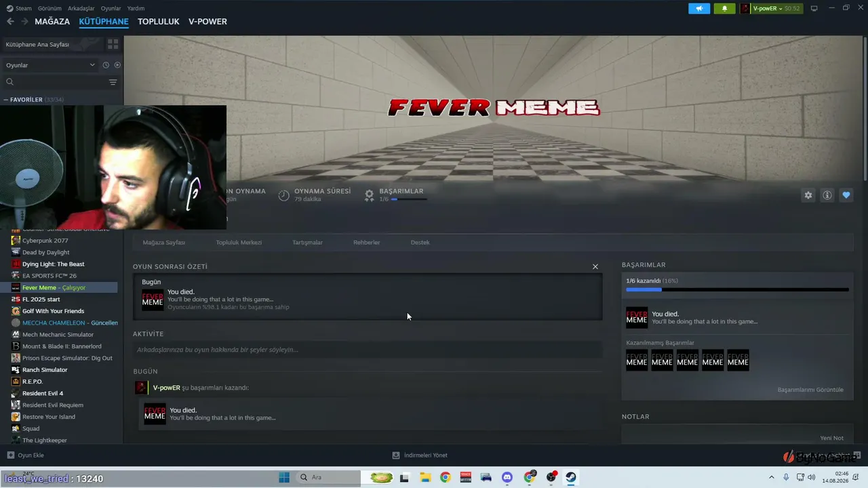Open Mağaza Sayfası link
Viewport: 868px width, 488px height.
[163, 243]
